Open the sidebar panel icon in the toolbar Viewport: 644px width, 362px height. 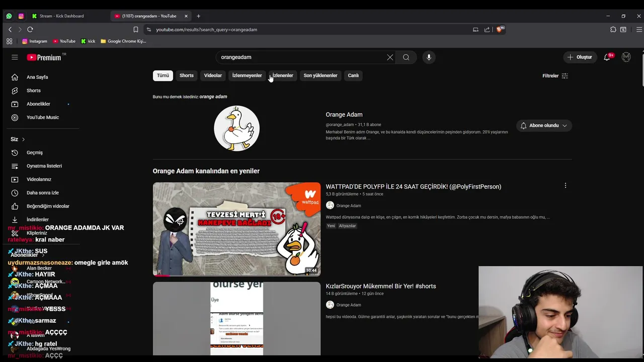point(623,30)
